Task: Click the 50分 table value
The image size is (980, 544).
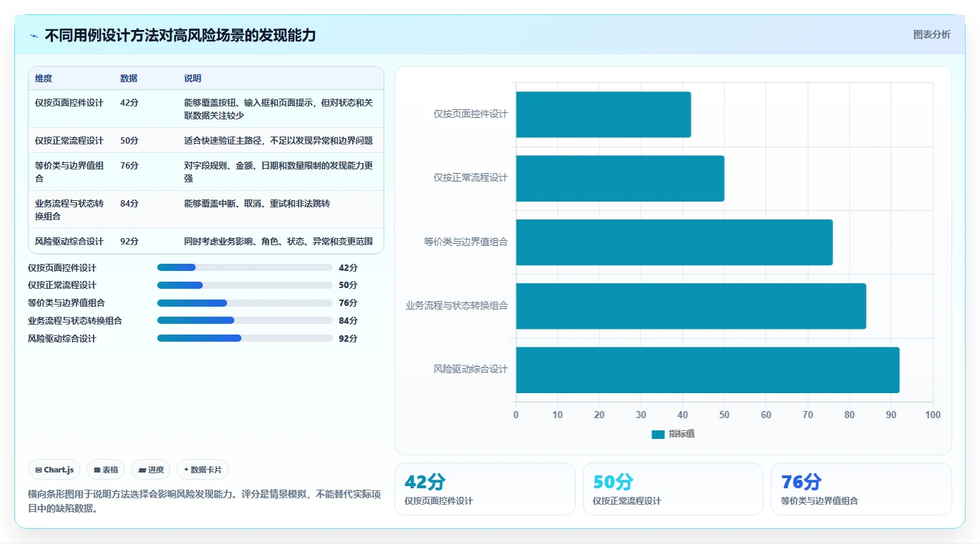Action: click(129, 140)
